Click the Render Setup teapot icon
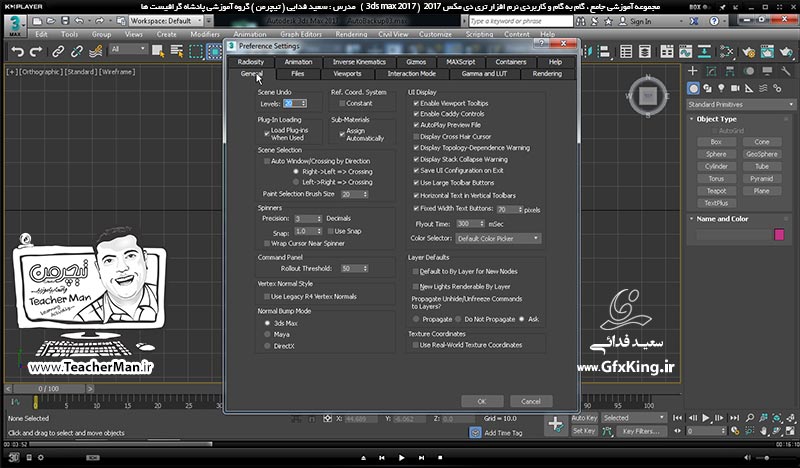The image size is (800, 468). tap(748, 52)
